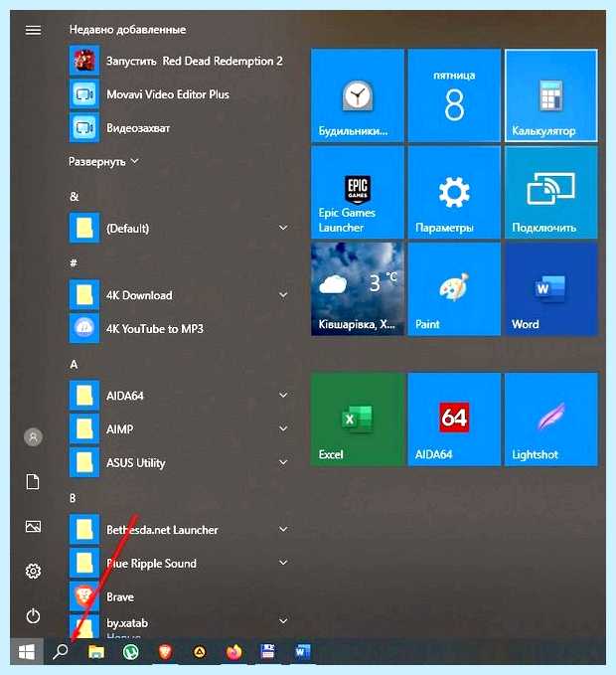Image resolution: width=616 pixels, height=675 pixels.
Task: Open the Settings gear in the Start sidebar
Action: tap(33, 572)
